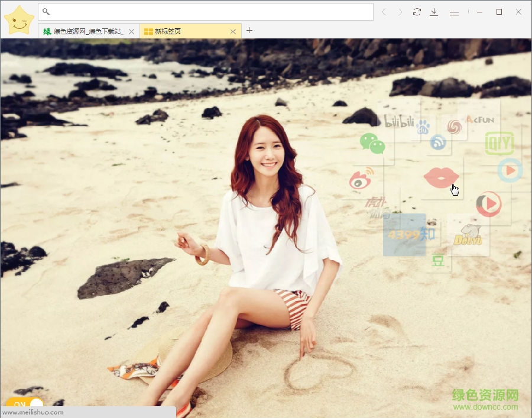Launch the iQIYI video shortcut
The width and height of the screenshot is (532, 418).
pyautogui.click(x=498, y=143)
